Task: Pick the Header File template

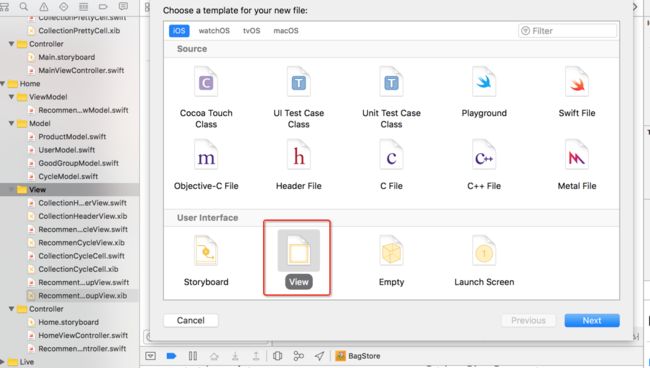Action: (298, 165)
